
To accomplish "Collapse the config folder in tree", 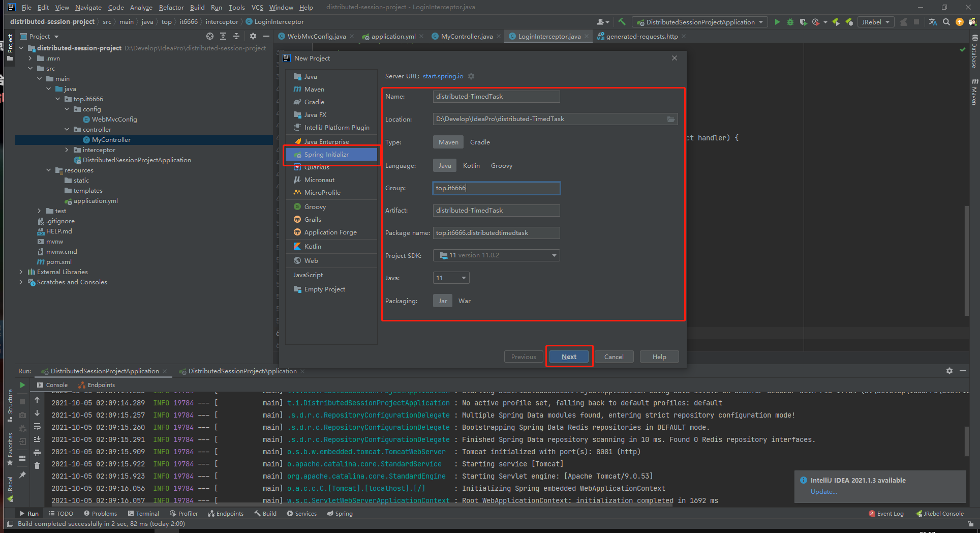I will (x=67, y=109).
